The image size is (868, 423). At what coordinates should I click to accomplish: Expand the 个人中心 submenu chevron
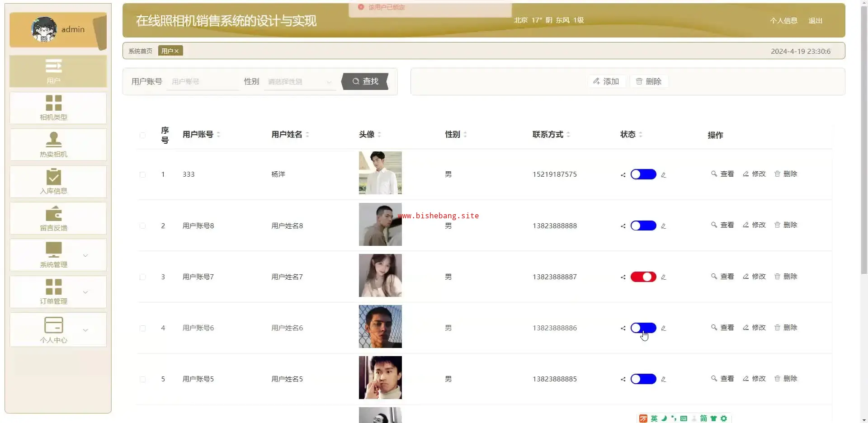coord(85,330)
